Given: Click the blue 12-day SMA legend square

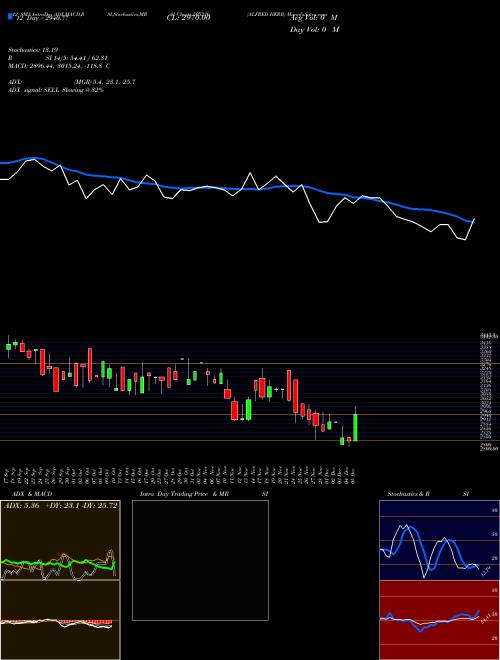Looking at the screenshot, I should pyautogui.click(x=10, y=16).
